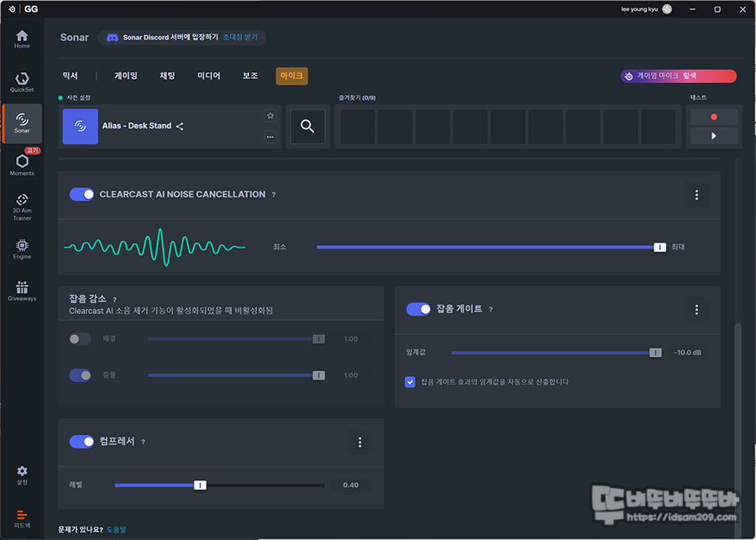Switch to the 믹서 tab
Screen dimensions: 756x540
[x=70, y=76]
